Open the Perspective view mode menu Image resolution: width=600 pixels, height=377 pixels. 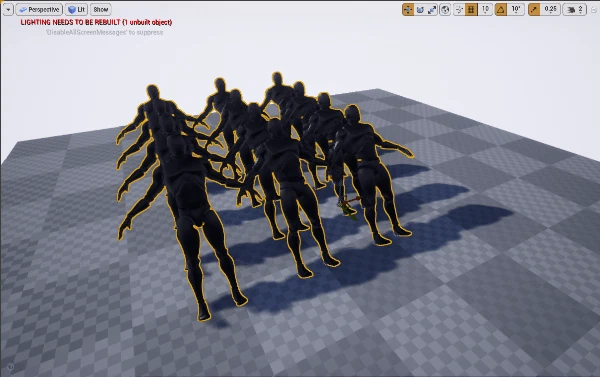(x=39, y=10)
